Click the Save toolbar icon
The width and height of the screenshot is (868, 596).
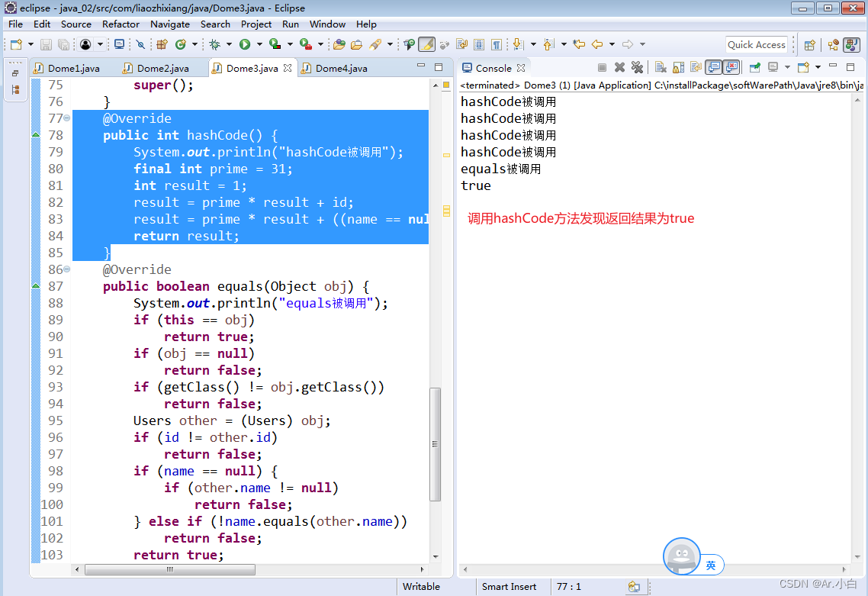tap(46, 44)
